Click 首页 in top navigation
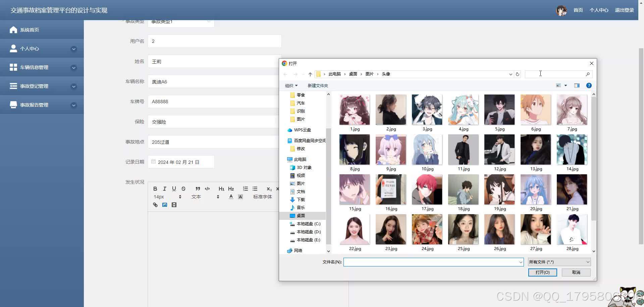 578,10
